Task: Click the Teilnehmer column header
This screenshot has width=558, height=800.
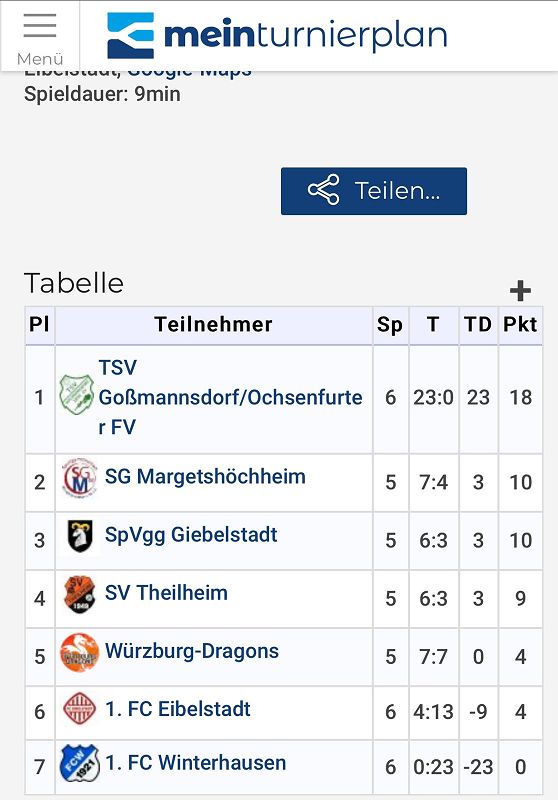Action: (214, 325)
